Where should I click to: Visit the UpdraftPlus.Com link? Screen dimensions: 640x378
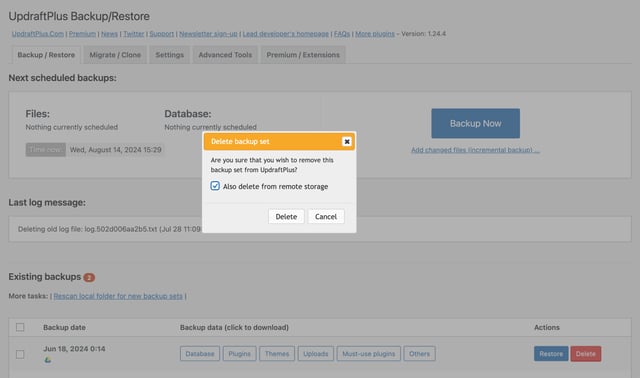[x=38, y=34]
